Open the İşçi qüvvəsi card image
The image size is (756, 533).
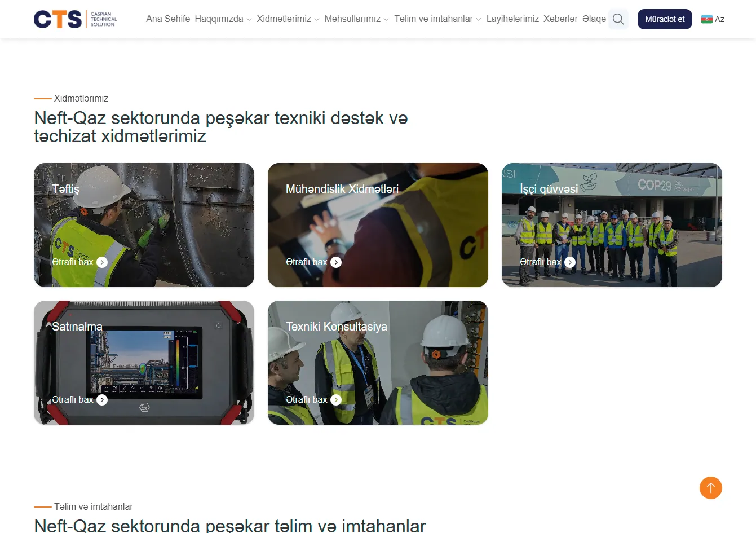tap(612, 225)
